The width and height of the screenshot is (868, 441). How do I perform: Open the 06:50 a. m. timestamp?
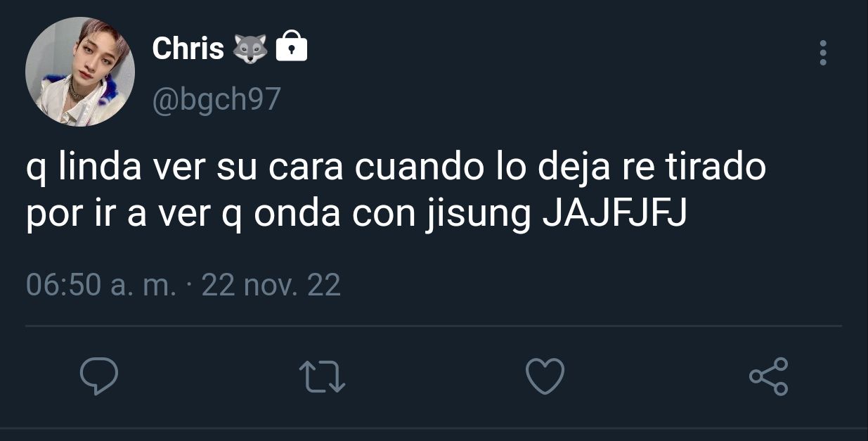click(x=101, y=285)
